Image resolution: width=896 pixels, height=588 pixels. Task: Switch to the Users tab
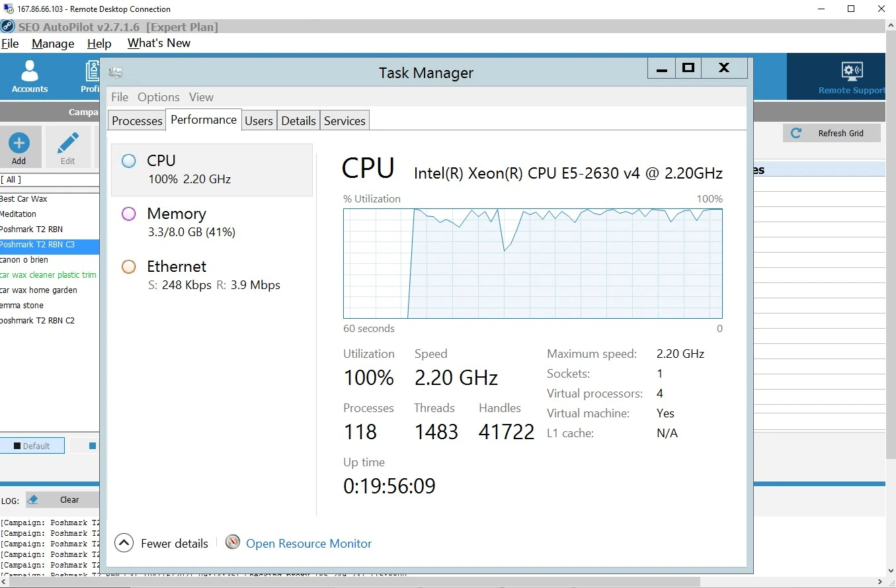pos(259,120)
